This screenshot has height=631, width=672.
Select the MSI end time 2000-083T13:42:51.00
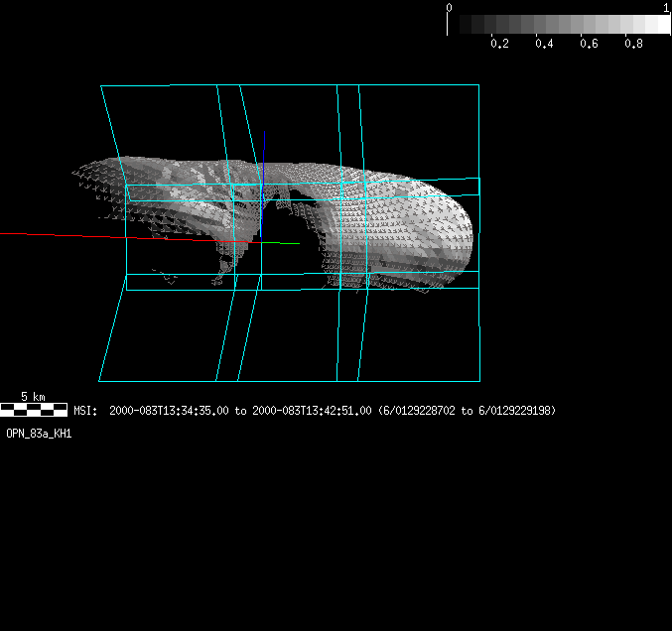tap(312, 410)
